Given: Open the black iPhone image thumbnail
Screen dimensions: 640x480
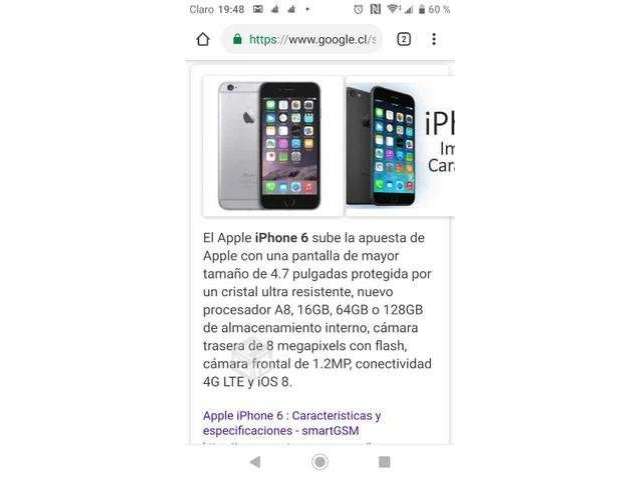Looking at the screenshot, I should pos(381,146).
